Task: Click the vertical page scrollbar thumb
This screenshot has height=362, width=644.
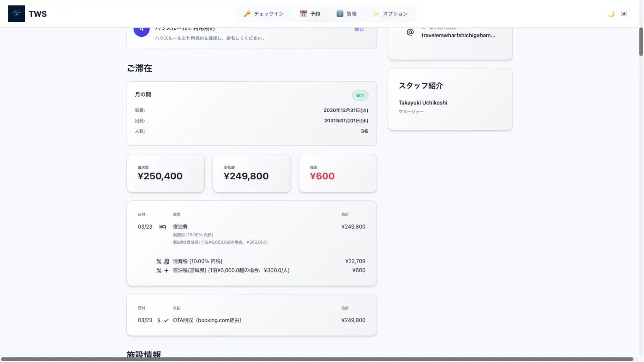Action: pos(641,42)
